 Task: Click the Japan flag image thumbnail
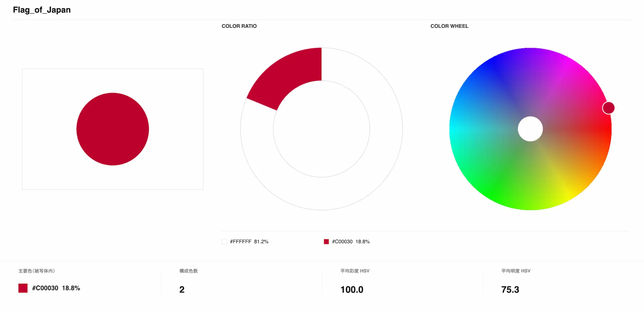pyautogui.click(x=113, y=129)
